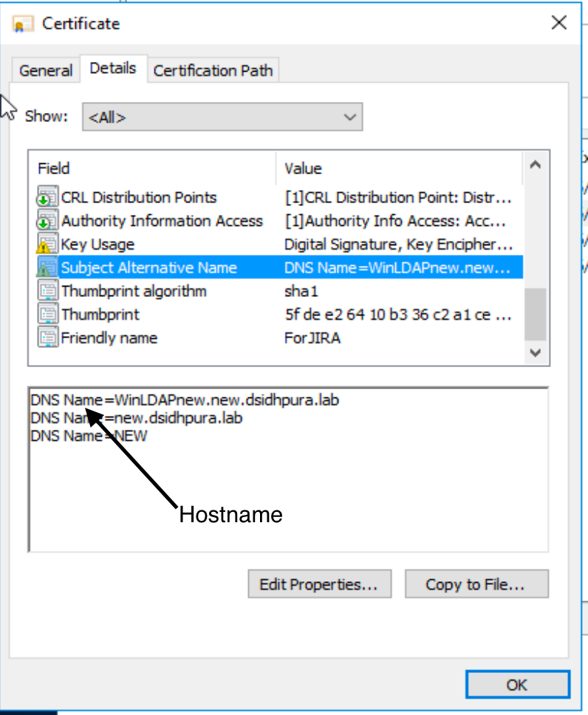Click the DNS Name=NEW line

[89, 436]
